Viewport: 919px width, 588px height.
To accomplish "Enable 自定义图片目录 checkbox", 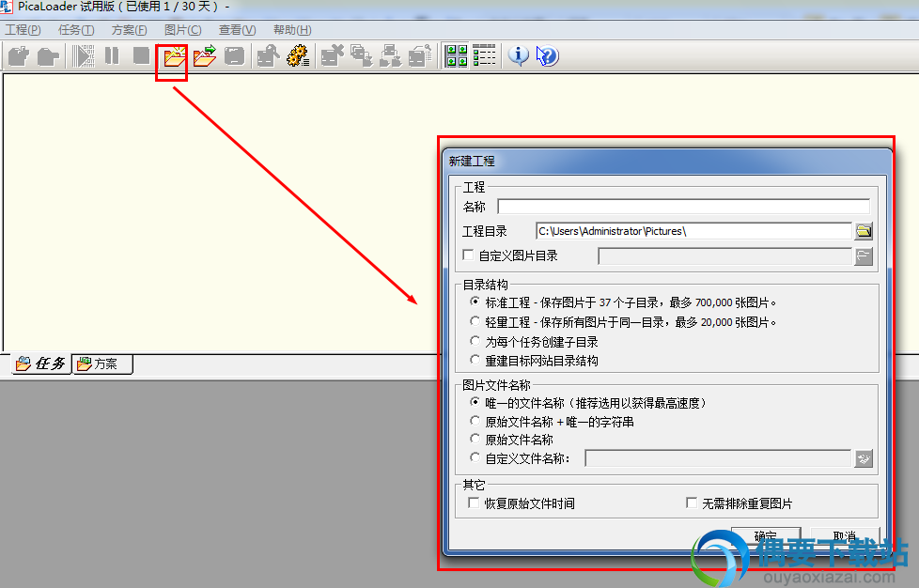I will point(468,255).
